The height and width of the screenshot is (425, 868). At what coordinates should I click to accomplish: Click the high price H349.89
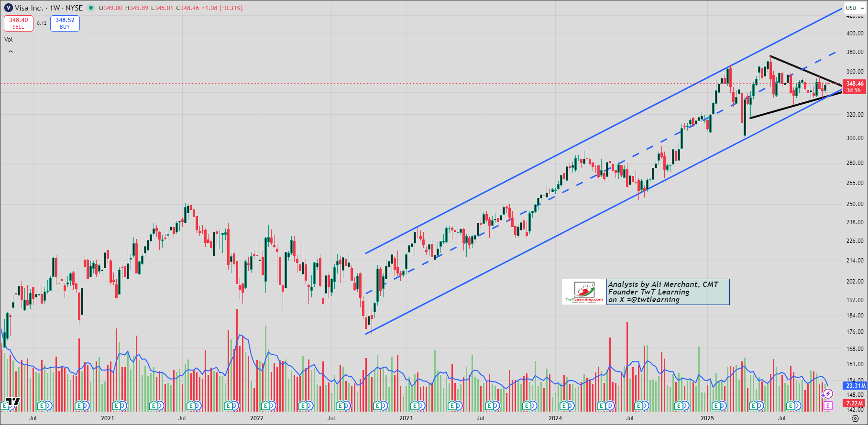tap(137, 8)
